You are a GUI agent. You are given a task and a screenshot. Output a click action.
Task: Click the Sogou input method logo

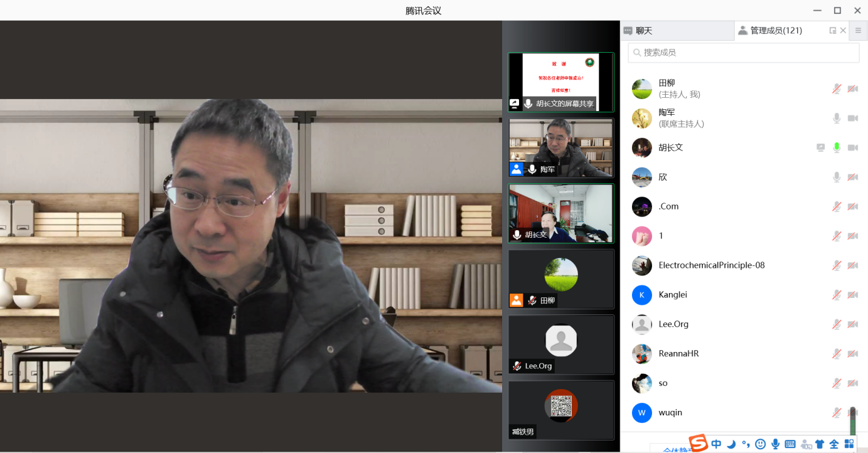tap(699, 443)
